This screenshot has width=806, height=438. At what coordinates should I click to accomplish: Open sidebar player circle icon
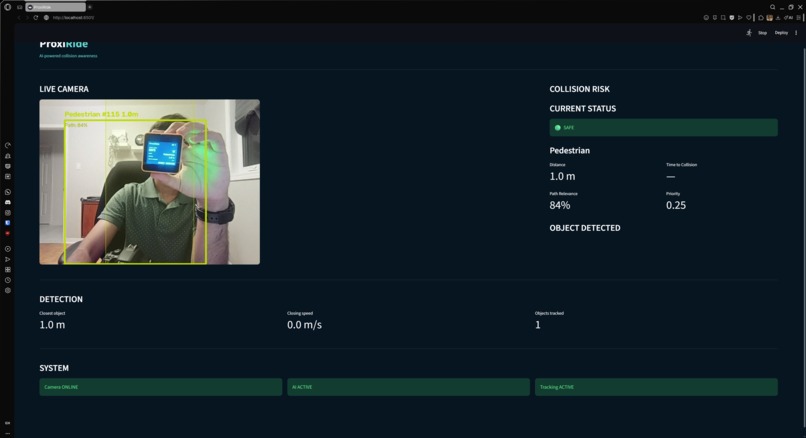click(x=8, y=249)
